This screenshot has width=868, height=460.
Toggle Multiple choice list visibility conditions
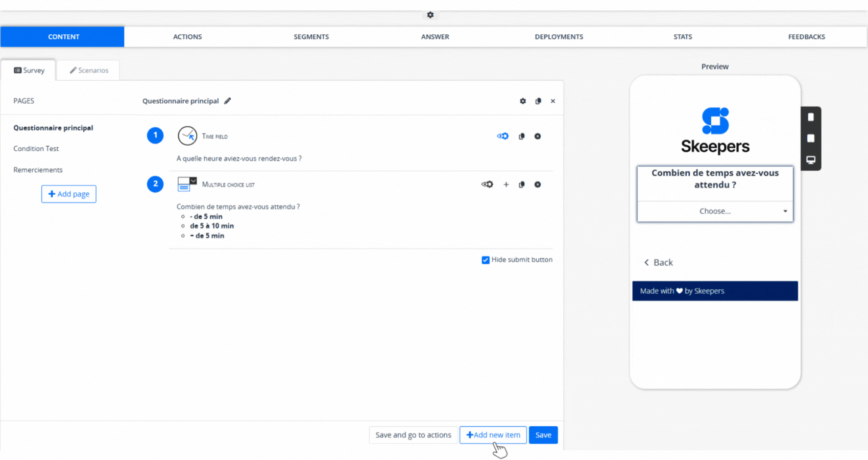(487, 185)
